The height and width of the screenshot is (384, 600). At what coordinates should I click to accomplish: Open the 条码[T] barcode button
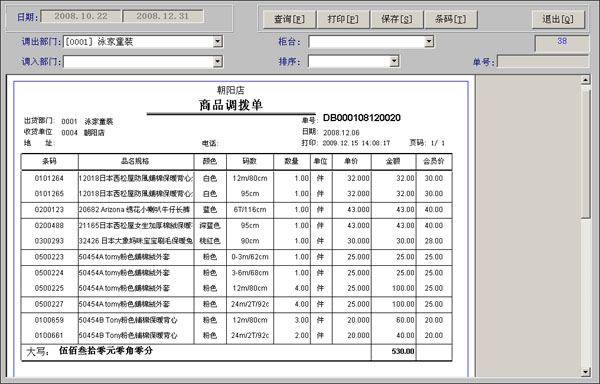(x=450, y=19)
